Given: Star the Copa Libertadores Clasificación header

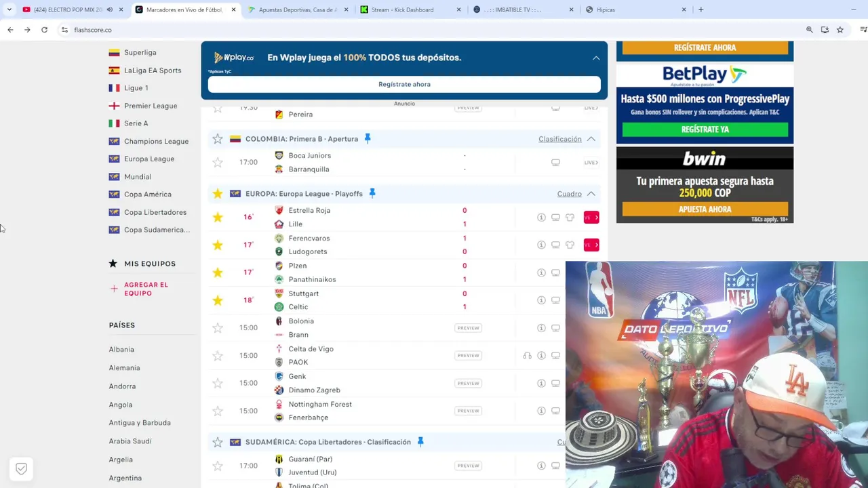Looking at the screenshot, I should (x=218, y=442).
